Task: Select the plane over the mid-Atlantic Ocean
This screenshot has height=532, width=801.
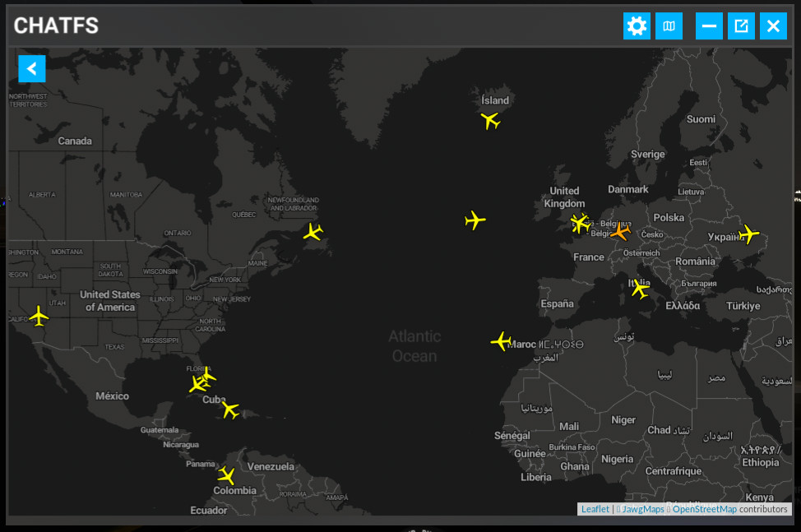Action: click(475, 221)
